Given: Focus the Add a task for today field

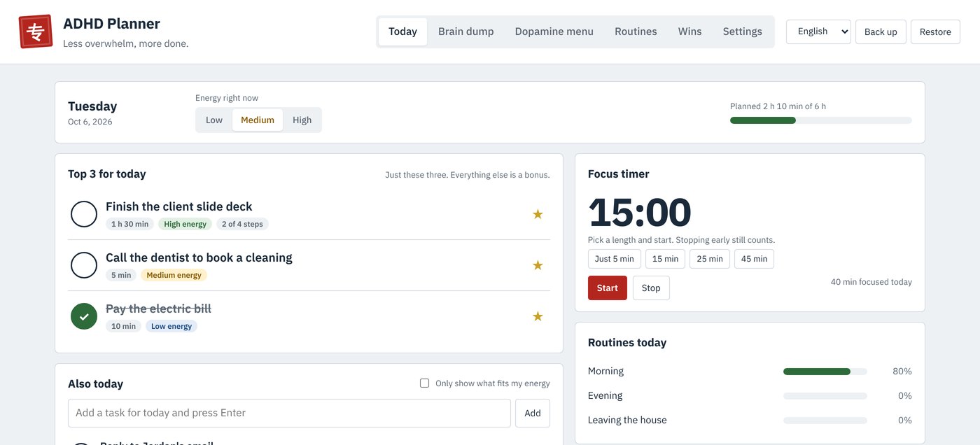Looking at the screenshot, I should click(x=289, y=413).
